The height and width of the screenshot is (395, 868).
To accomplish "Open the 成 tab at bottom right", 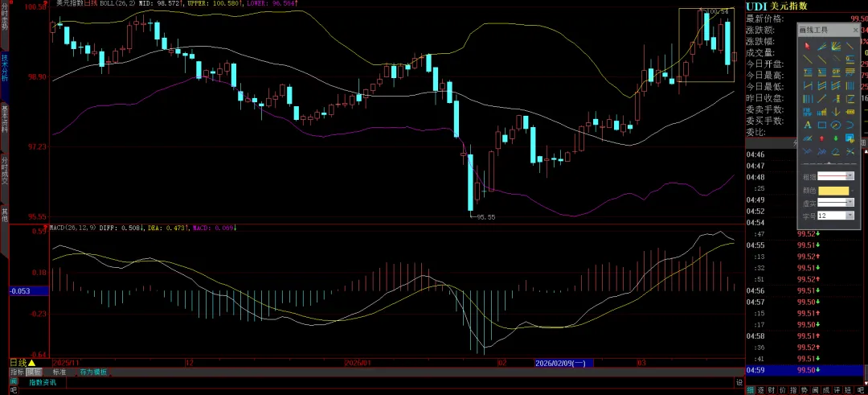I will tap(826, 390).
